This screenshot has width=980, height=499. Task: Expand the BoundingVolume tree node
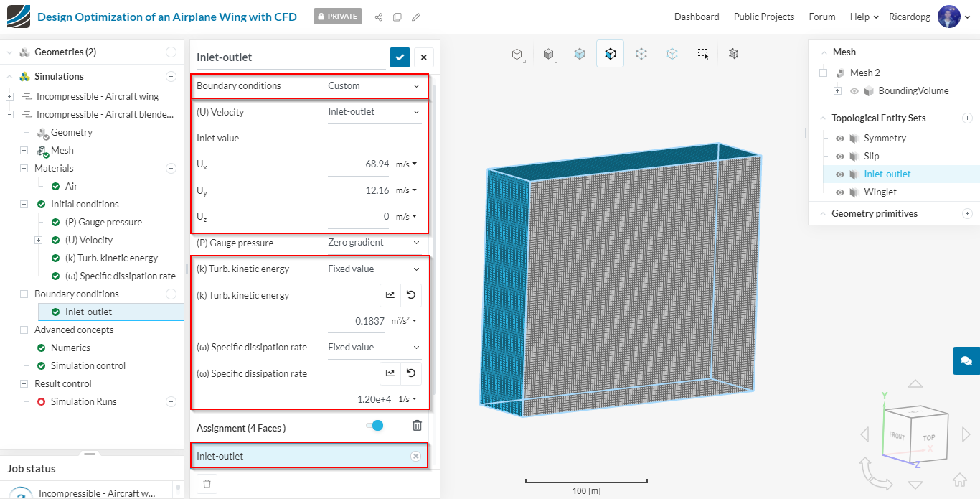tap(837, 91)
